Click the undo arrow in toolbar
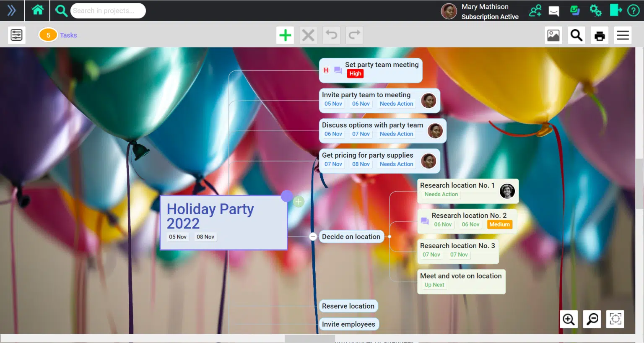The image size is (644, 343). (331, 35)
